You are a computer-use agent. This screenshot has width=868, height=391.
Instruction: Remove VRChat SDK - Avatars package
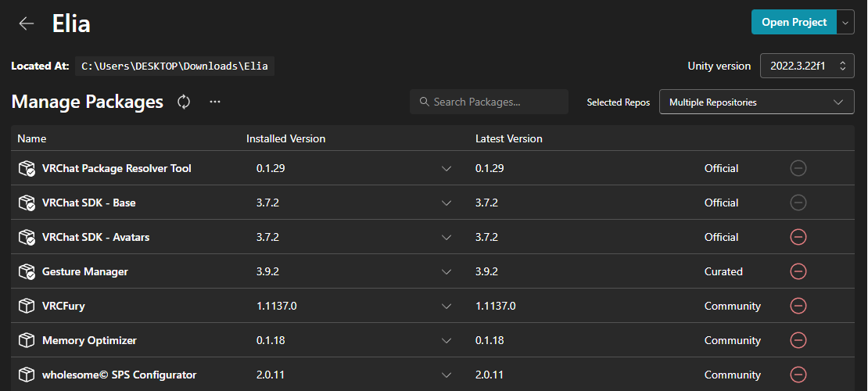798,237
